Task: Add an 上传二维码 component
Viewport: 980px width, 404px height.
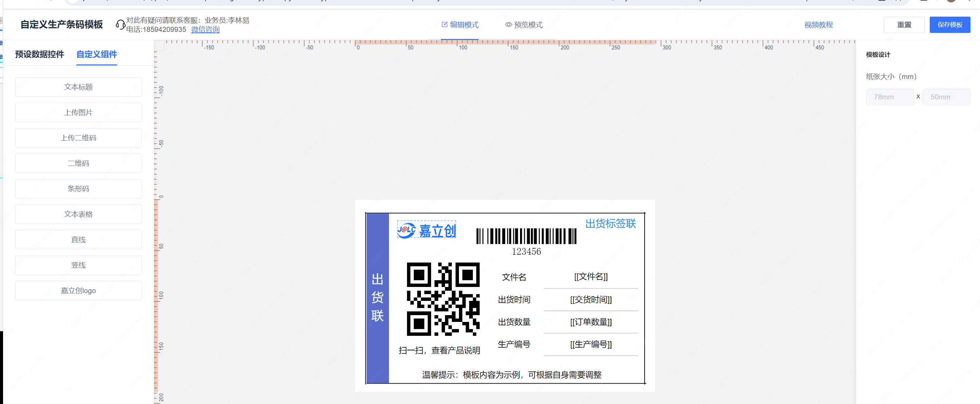Action: tap(78, 138)
